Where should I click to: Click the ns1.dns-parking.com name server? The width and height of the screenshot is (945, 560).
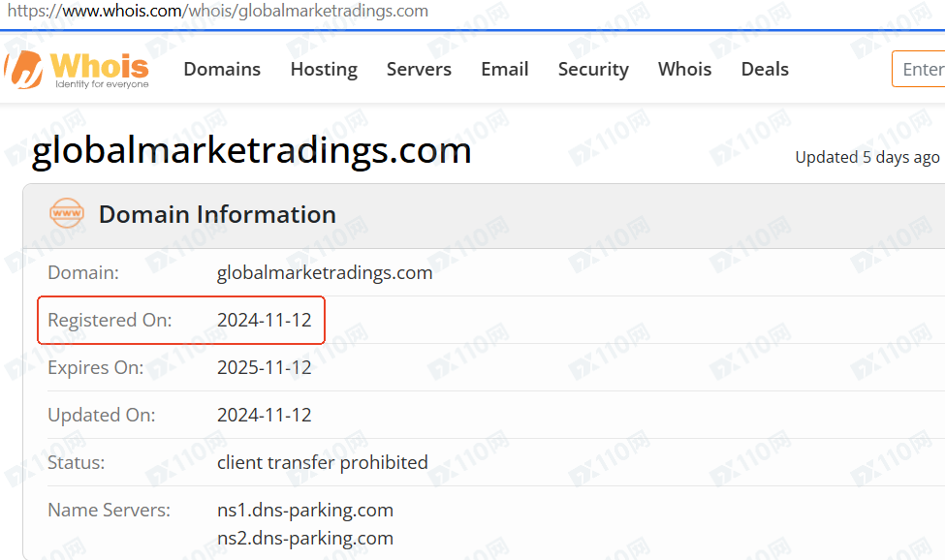click(305, 510)
